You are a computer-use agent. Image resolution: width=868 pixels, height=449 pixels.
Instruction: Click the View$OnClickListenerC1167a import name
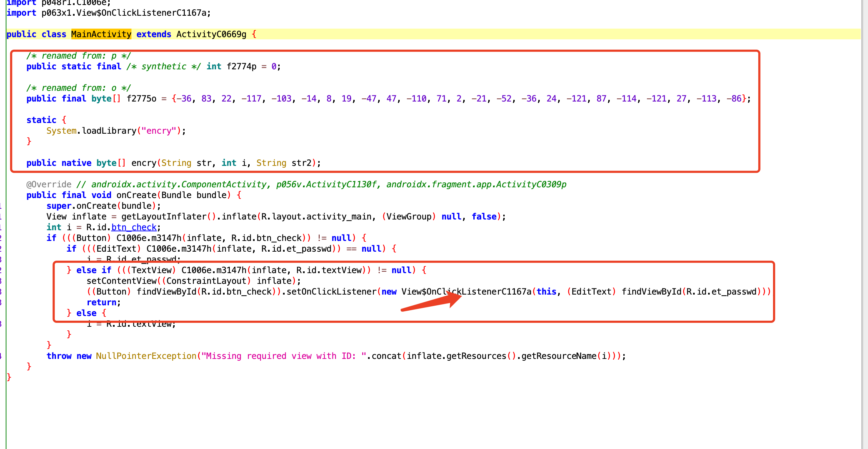click(124, 13)
